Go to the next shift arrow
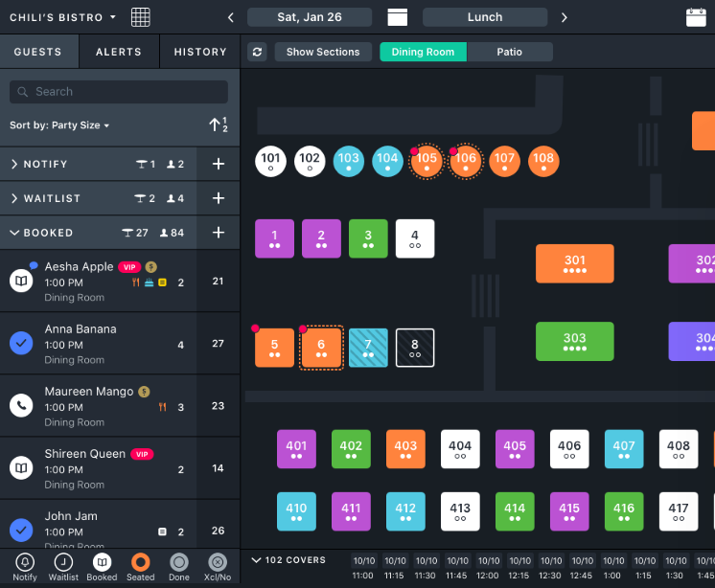The image size is (715, 588). tap(564, 17)
